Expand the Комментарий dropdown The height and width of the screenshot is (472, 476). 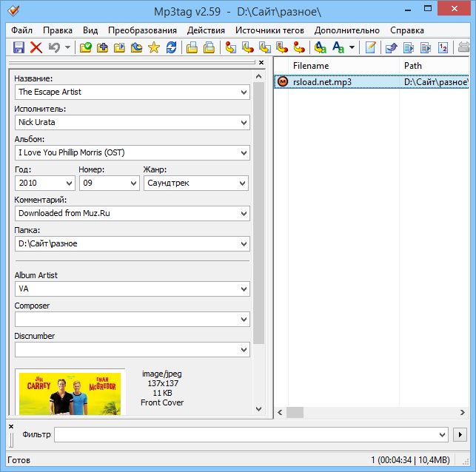tap(244, 214)
